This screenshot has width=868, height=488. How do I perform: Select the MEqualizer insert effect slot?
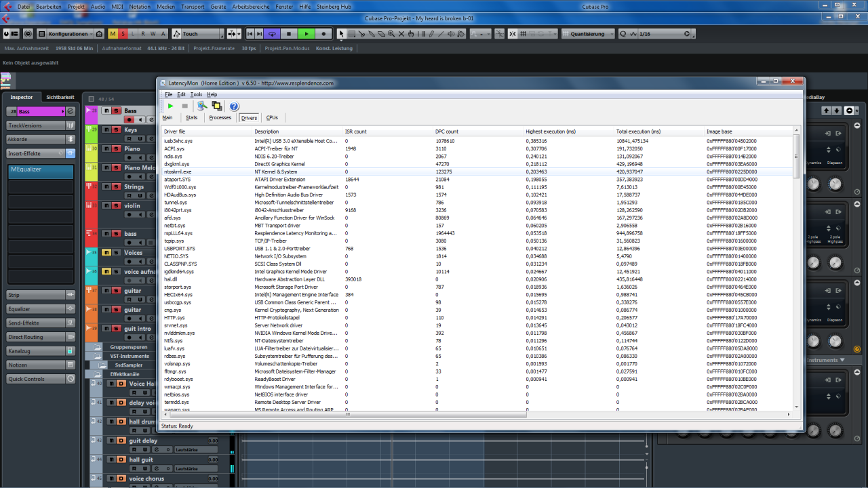(x=41, y=171)
